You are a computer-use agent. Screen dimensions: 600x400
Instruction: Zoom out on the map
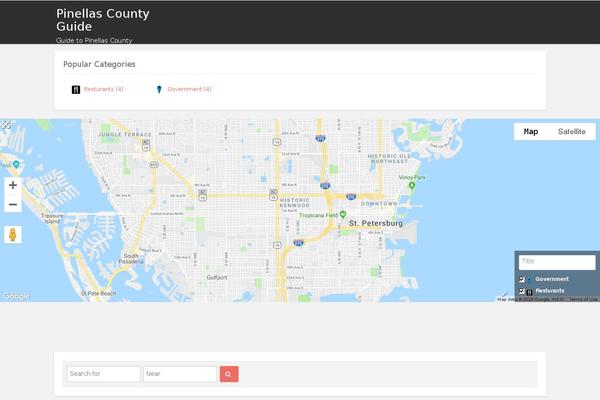click(x=13, y=204)
